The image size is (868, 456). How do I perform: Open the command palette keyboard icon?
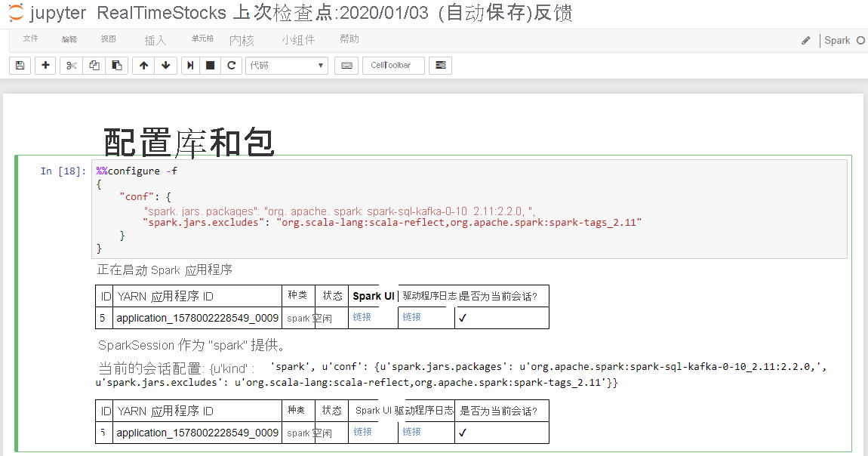(x=346, y=65)
